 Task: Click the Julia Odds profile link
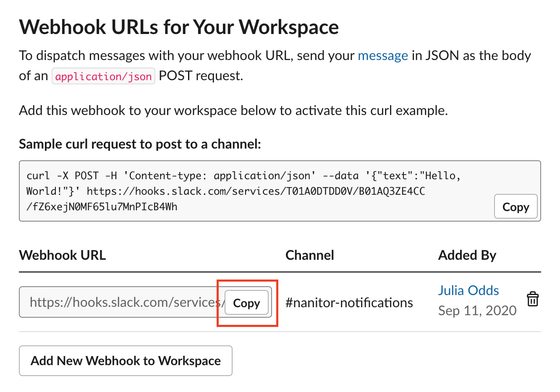click(x=468, y=290)
